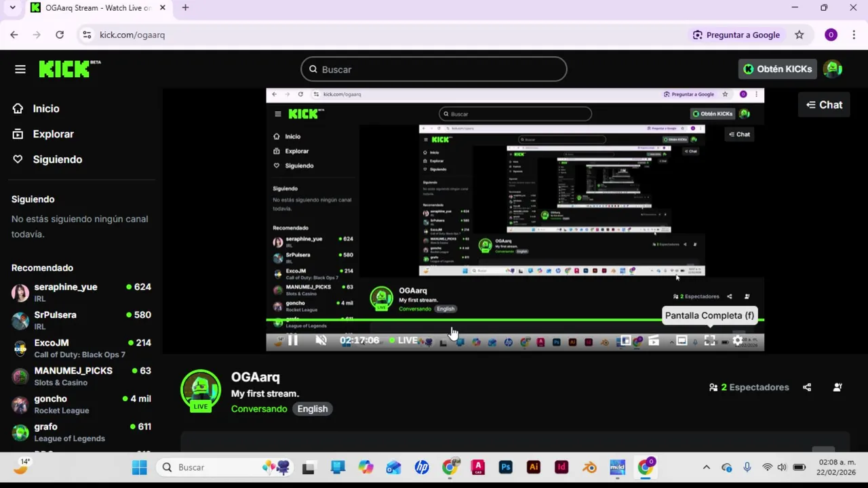Click the kick.com/ogaarq address bar
The width and height of the screenshot is (868, 488).
pyautogui.click(x=132, y=35)
